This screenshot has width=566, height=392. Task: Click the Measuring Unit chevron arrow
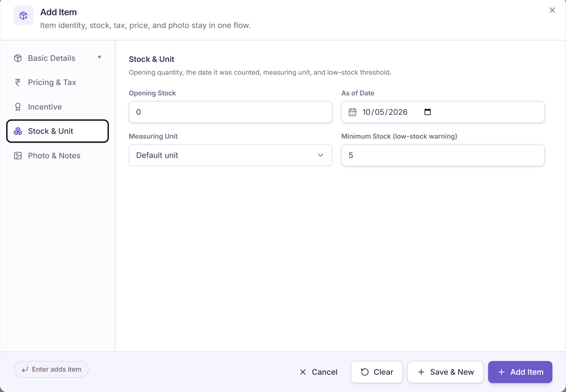[x=321, y=155]
